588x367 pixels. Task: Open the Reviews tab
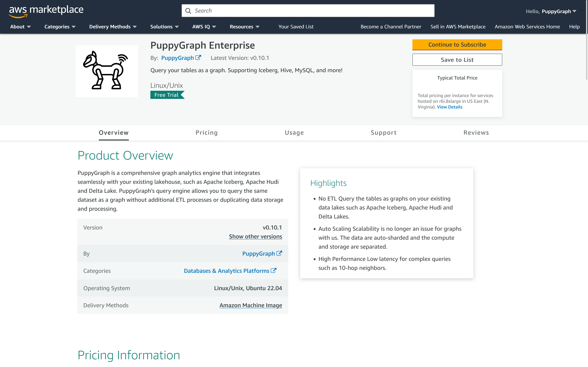pyautogui.click(x=476, y=133)
